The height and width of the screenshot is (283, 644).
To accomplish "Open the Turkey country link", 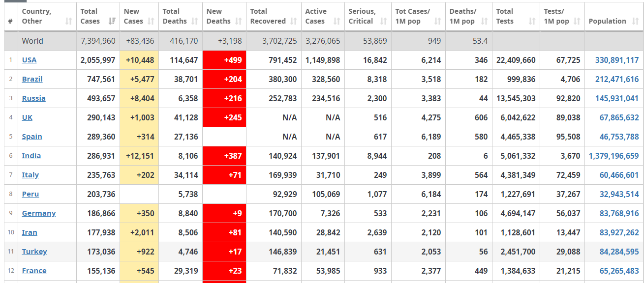I will [x=34, y=252].
